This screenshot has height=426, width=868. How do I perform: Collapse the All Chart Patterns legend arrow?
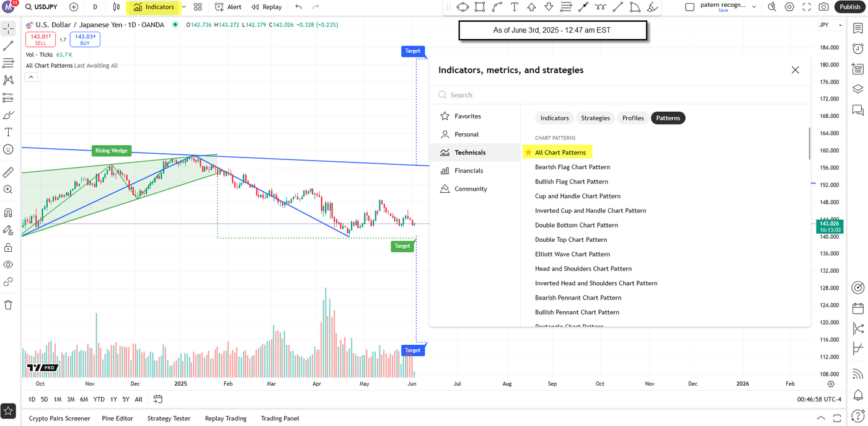pyautogui.click(x=30, y=76)
